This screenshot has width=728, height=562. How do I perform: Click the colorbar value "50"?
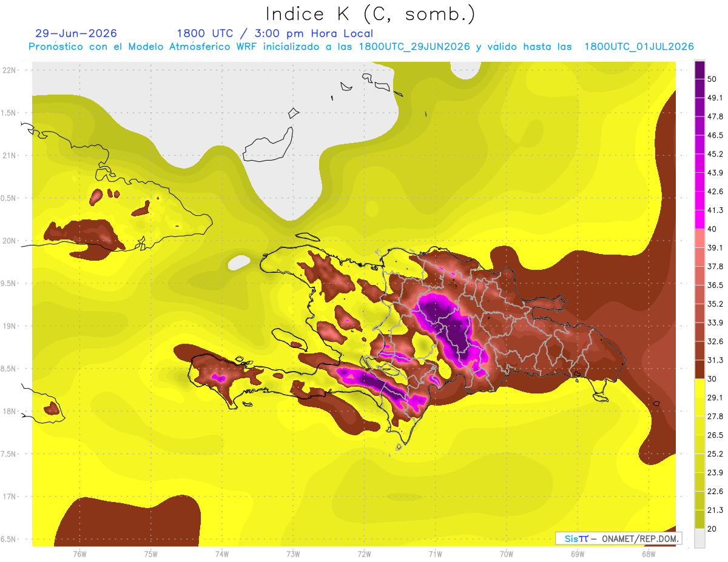pos(713,79)
